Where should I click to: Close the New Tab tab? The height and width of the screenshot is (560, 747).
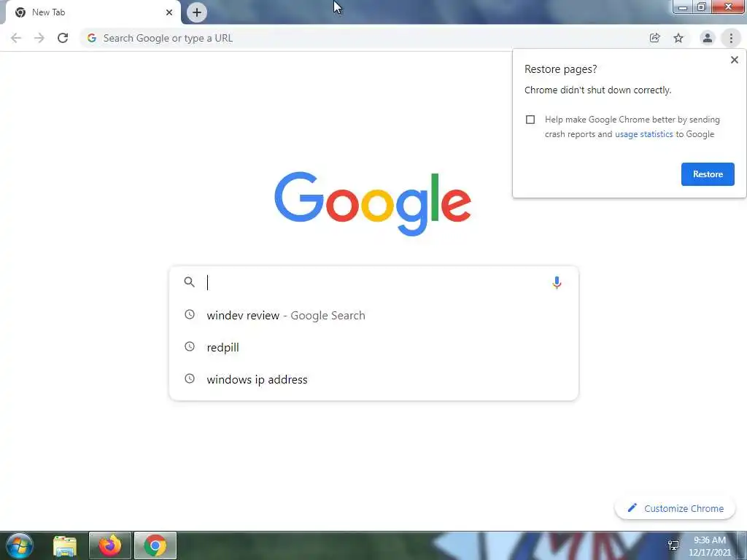tap(169, 12)
